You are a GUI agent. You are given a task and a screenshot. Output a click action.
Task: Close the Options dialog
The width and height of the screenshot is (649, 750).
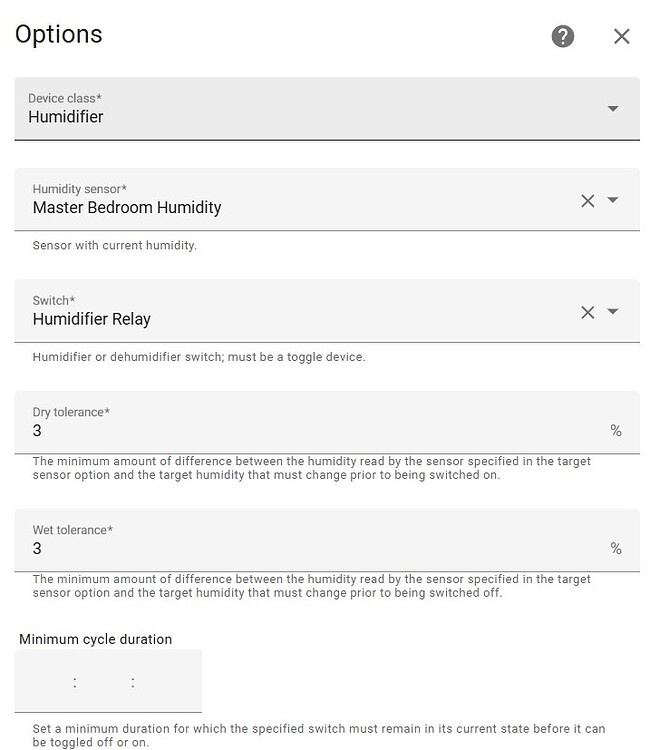[x=621, y=37]
